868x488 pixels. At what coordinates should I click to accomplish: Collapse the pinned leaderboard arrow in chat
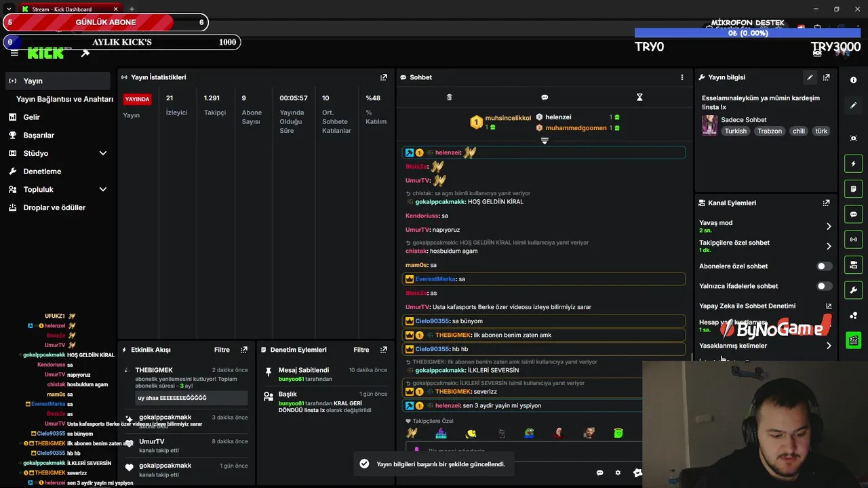pyautogui.click(x=544, y=140)
